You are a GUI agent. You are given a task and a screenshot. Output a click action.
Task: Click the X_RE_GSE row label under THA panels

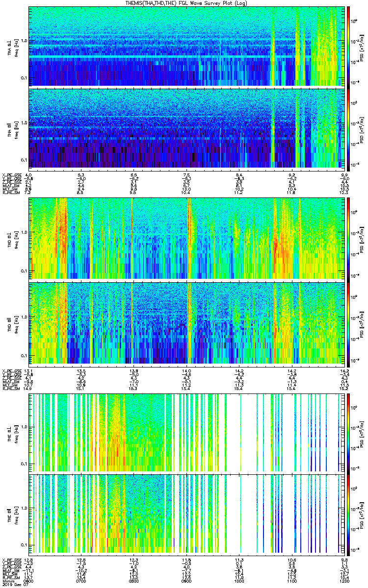pyautogui.click(x=11, y=174)
